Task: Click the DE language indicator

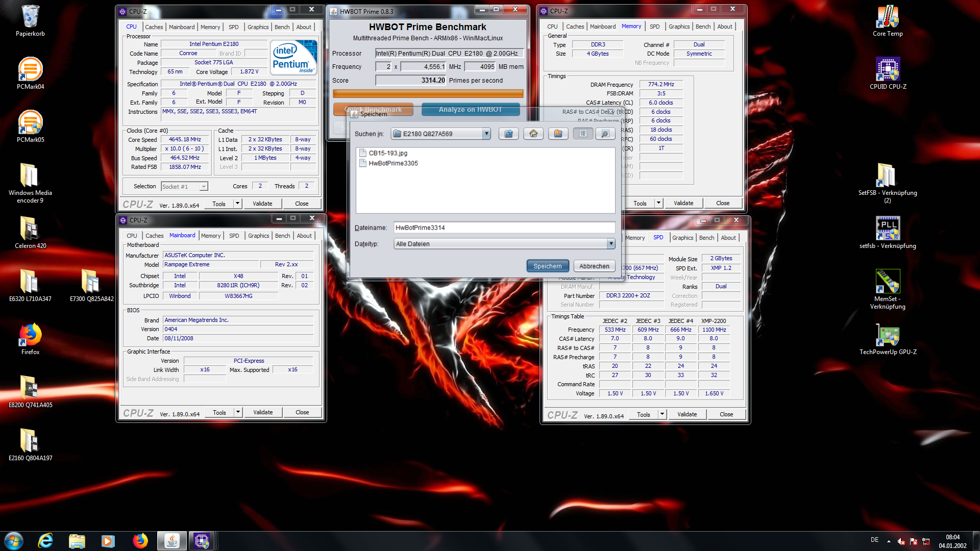Action: (874, 540)
